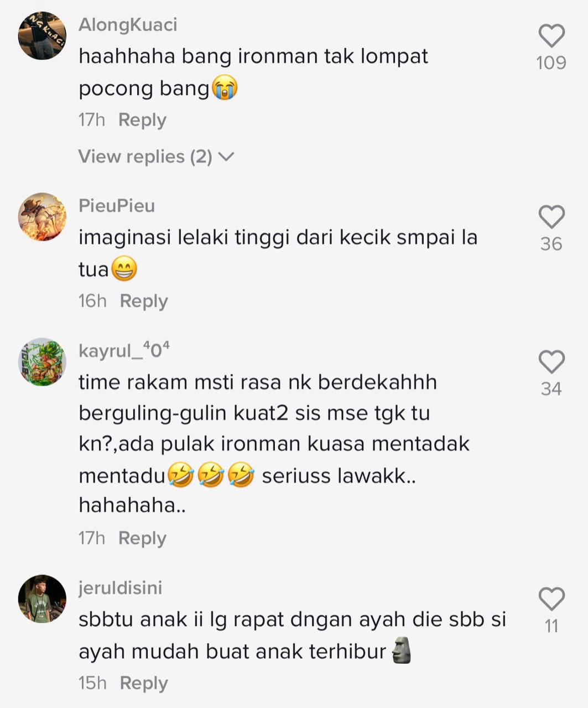Screen dimensions: 588x708
Task: Reply to PieuPieu's comment
Action: point(144,301)
